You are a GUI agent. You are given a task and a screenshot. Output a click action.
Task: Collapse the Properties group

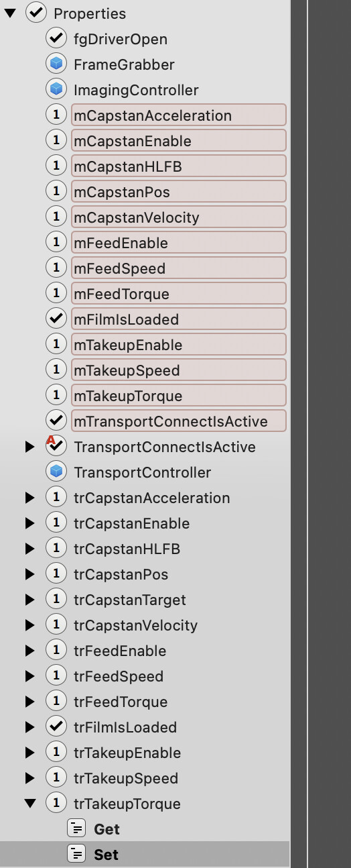point(10,13)
